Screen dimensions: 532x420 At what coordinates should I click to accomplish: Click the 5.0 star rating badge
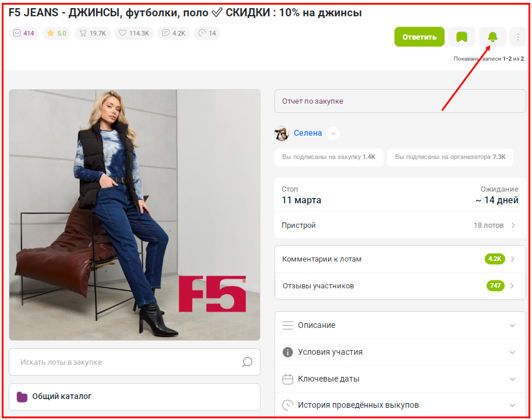pos(57,33)
